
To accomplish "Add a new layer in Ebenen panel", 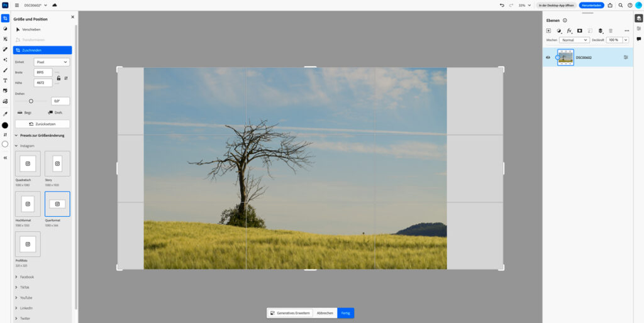I will pos(548,31).
